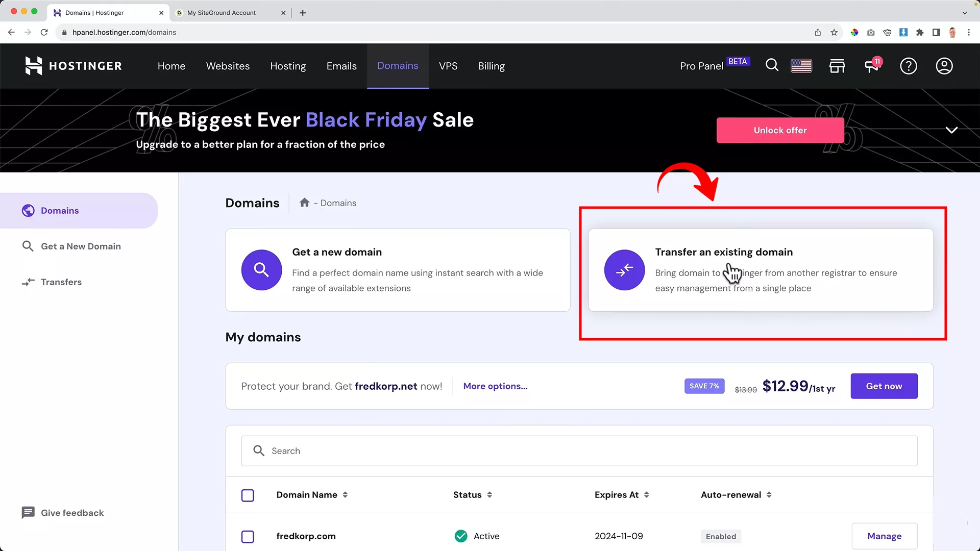Viewport: 980px width, 551px height.
Task: Sort by Status column arrows
Action: (489, 495)
